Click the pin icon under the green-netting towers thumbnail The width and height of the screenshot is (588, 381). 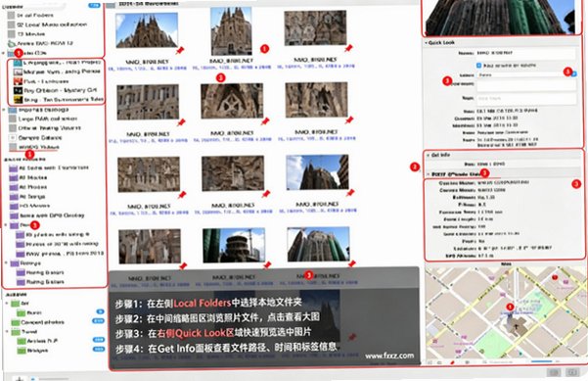pyautogui.click(x=352, y=264)
